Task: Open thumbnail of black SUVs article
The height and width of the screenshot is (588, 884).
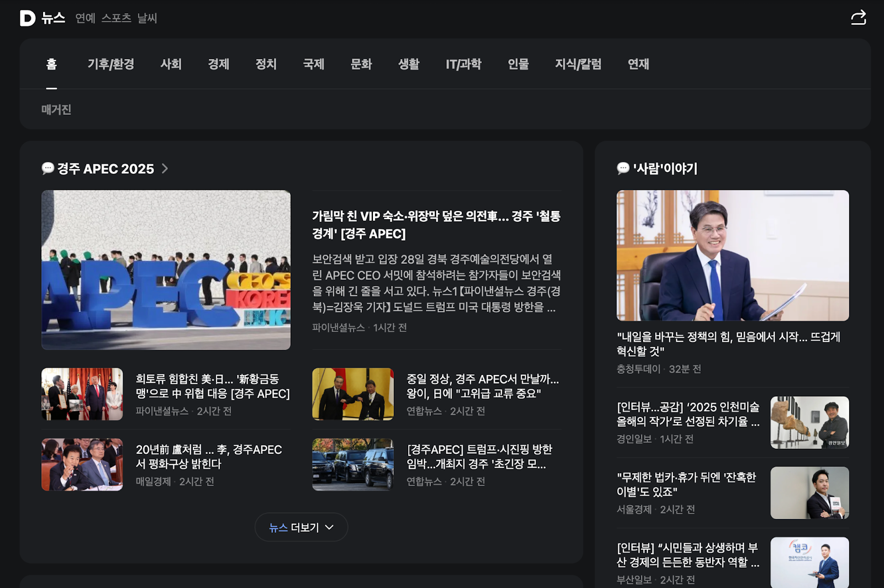Action: [353, 465]
